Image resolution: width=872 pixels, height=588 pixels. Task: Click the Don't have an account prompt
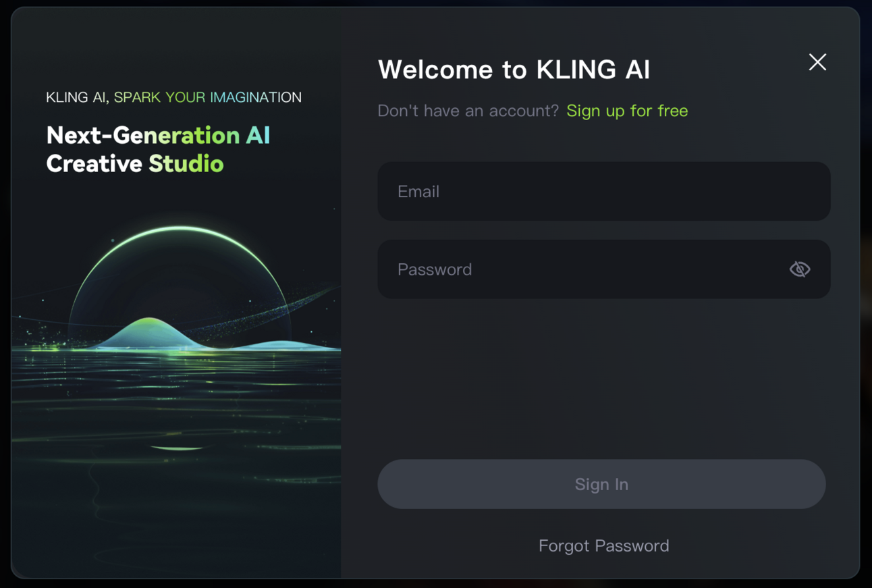468,110
